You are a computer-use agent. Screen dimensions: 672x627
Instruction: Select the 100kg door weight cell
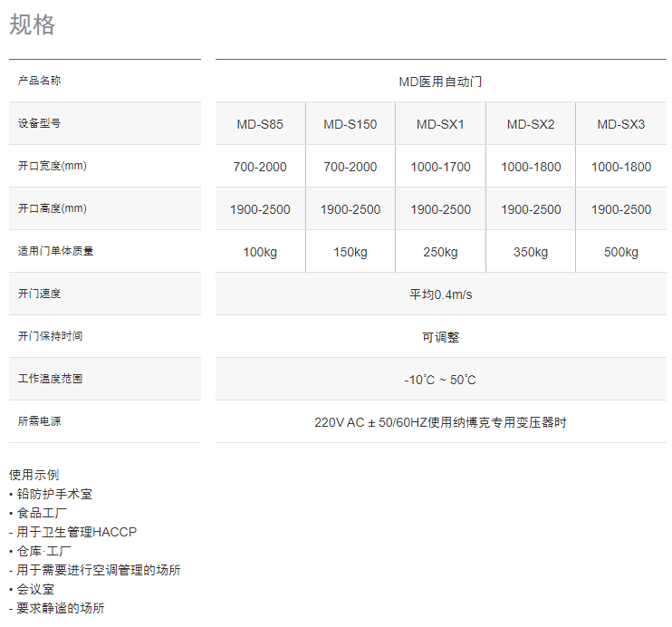tap(260, 252)
